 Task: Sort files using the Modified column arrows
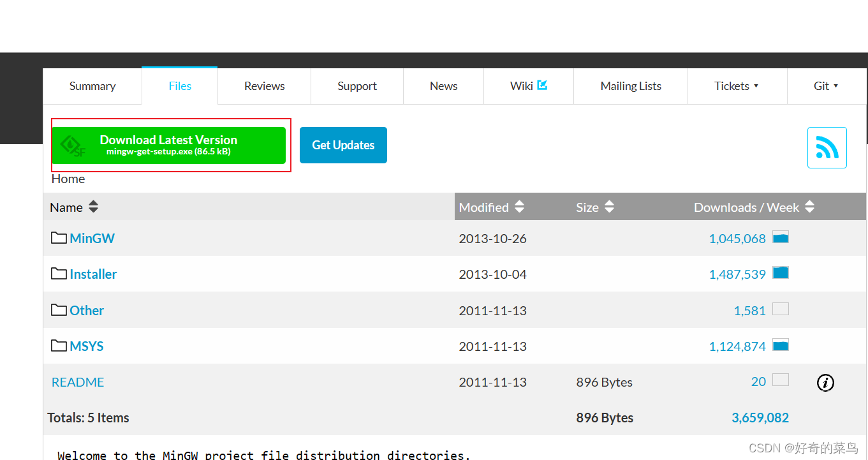519,207
